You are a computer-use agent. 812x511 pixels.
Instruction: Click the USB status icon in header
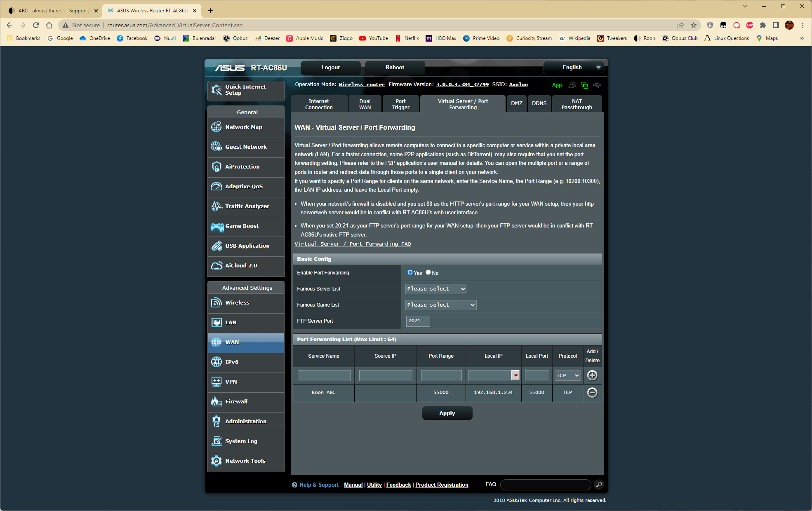point(597,85)
